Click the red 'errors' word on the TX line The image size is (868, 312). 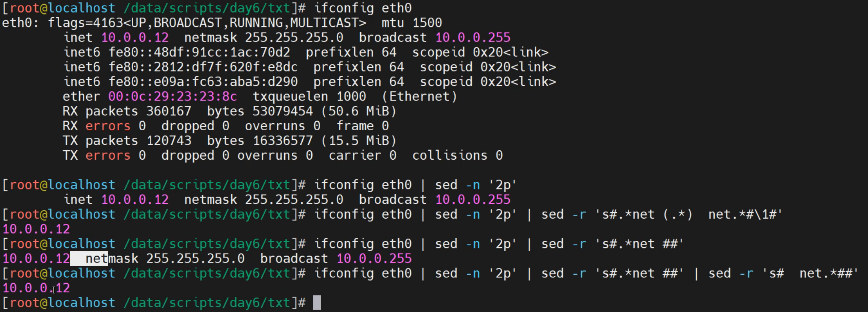point(108,155)
